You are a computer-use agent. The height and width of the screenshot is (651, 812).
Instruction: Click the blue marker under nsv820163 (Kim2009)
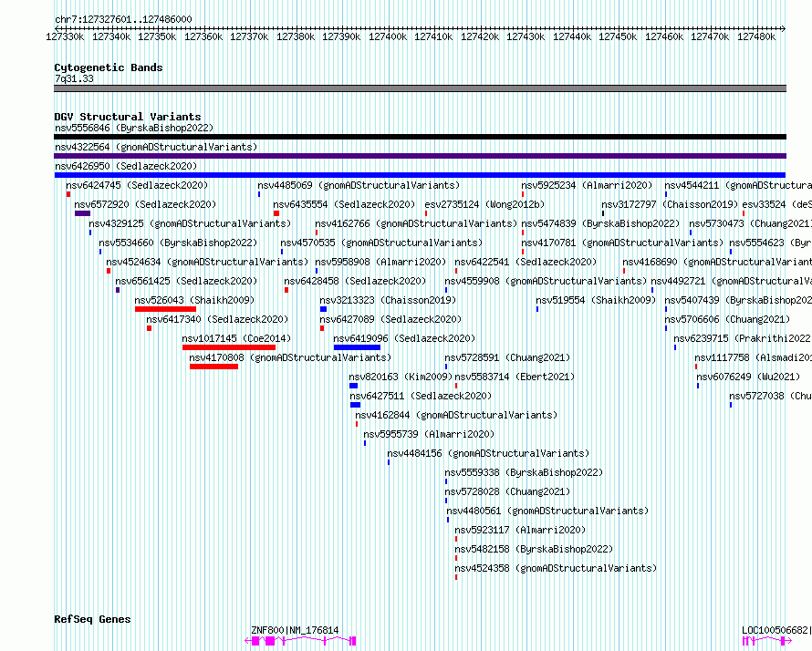click(354, 386)
